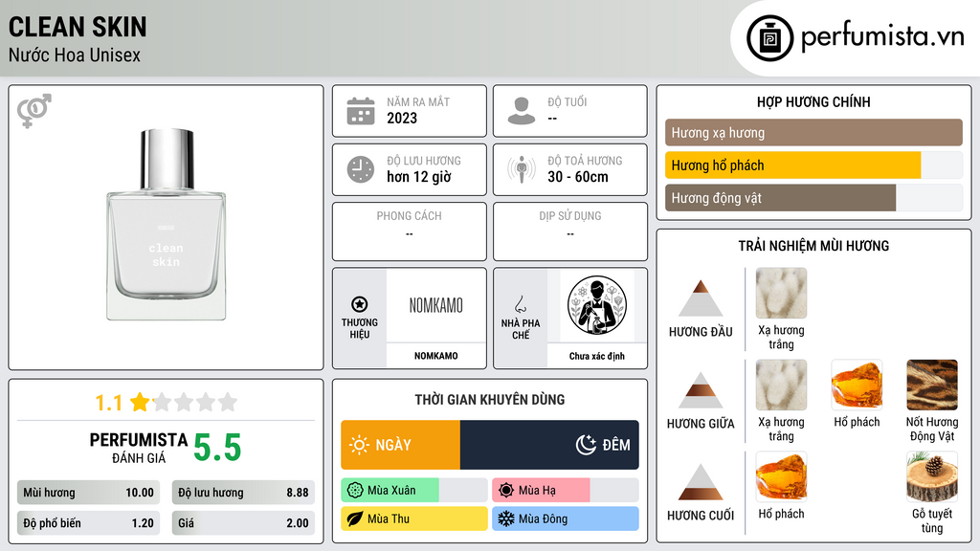Viewport: 980px width, 551px height.
Task: Click the Dịp sử dụng box
Action: pyautogui.click(x=570, y=231)
